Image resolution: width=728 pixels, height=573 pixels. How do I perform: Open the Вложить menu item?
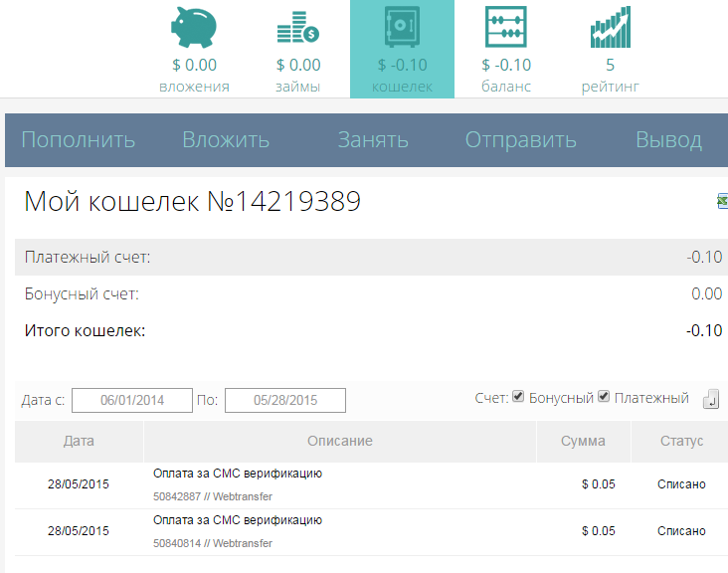tap(226, 139)
